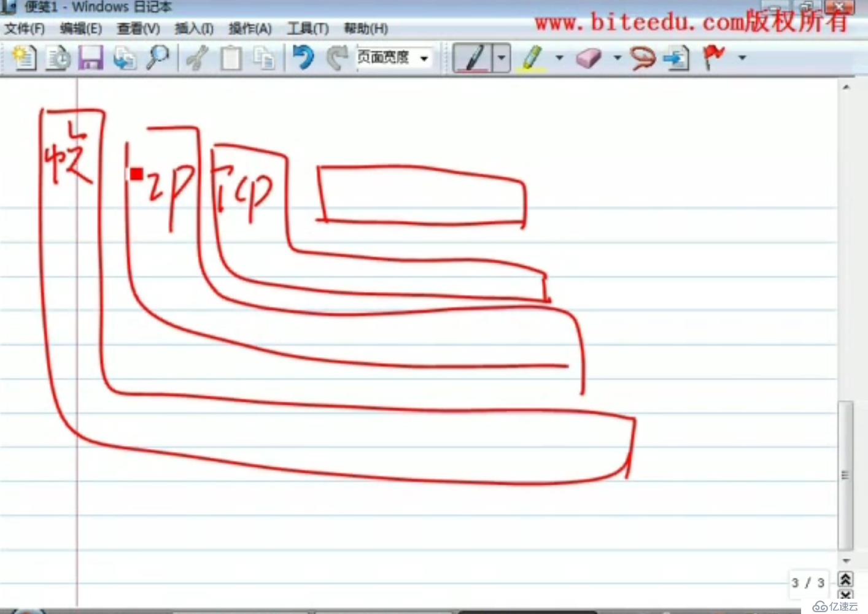Click Insert/Remove Space tool icon
The height and width of the screenshot is (614, 868).
tap(676, 58)
